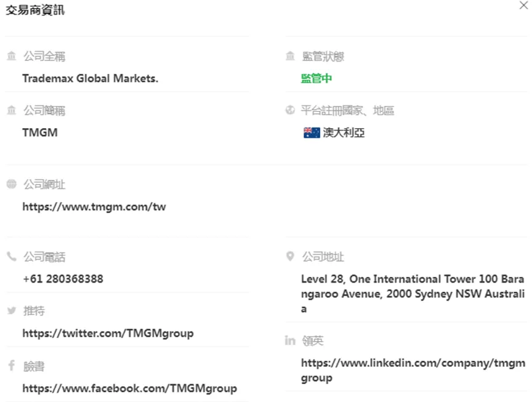The width and height of the screenshot is (532, 402).
Task: Click the short name TMGM
Action: (40, 132)
